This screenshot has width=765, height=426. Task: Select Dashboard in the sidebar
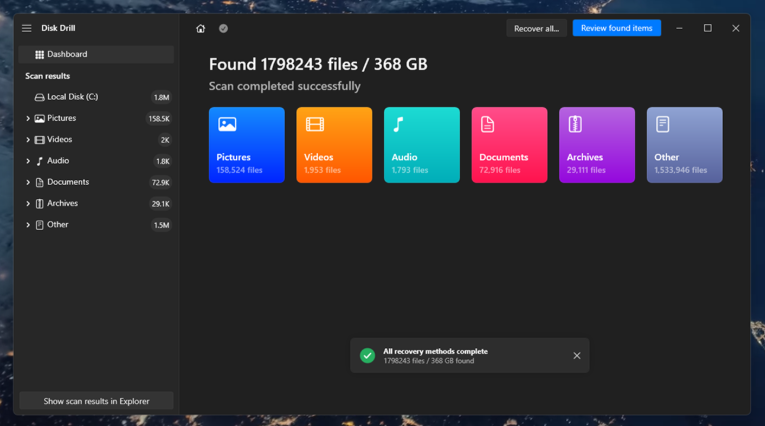(x=67, y=54)
